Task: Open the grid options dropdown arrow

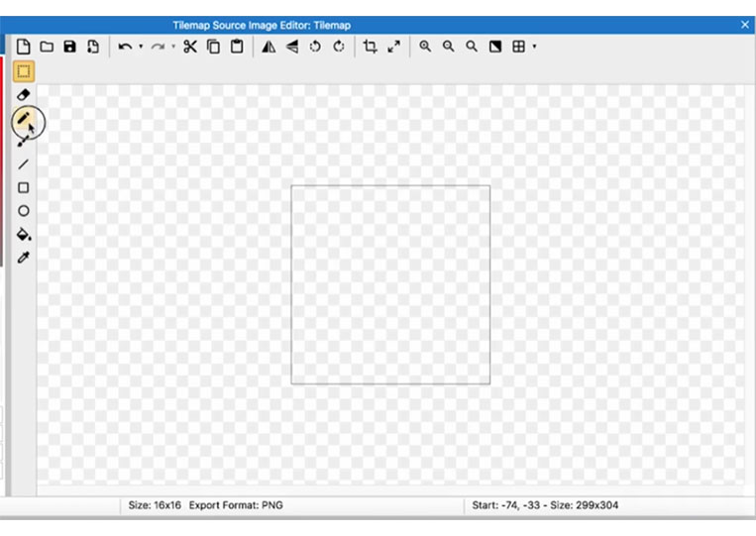Action: (x=534, y=47)
